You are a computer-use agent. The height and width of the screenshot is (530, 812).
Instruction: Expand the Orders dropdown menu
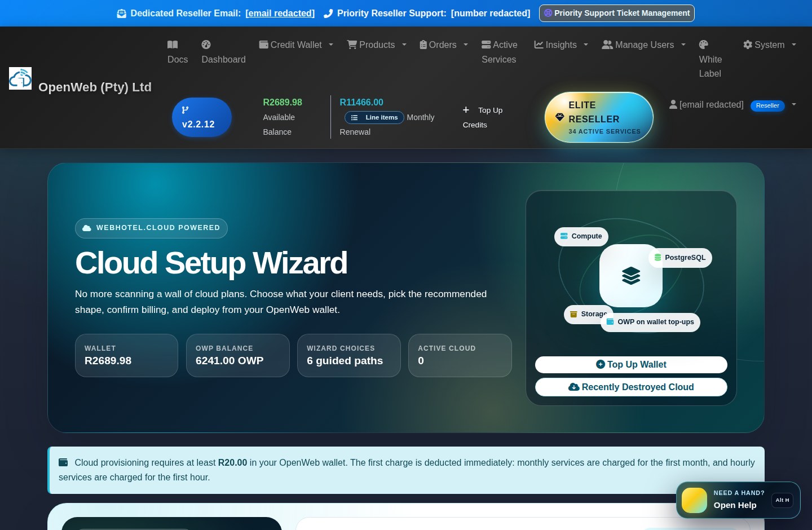466,45
